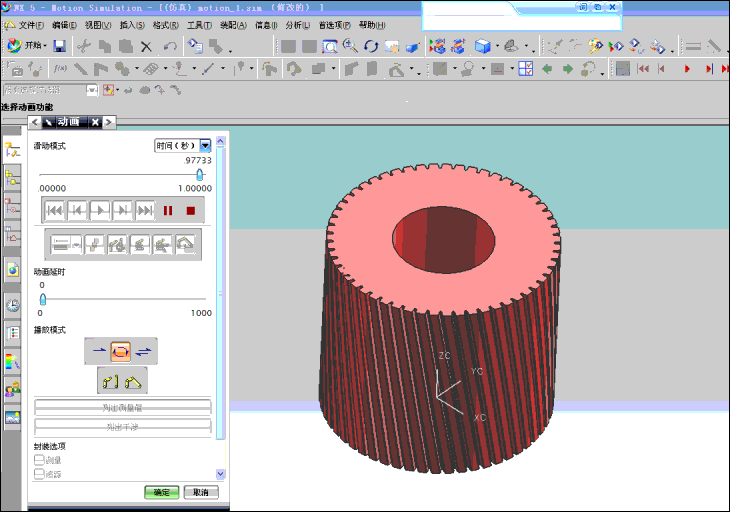The image size is (730, 512).
Task: Open the shaded cube style dropdown arrow
Action: 497,46
